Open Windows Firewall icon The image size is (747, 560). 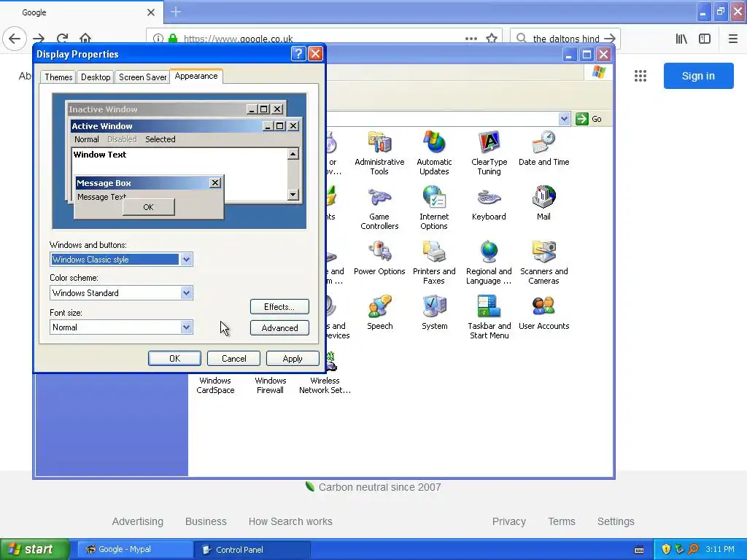coord(270,385)
